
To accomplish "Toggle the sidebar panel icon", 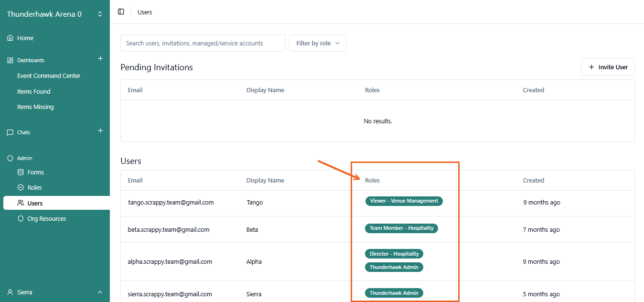I will click(121, 12).
